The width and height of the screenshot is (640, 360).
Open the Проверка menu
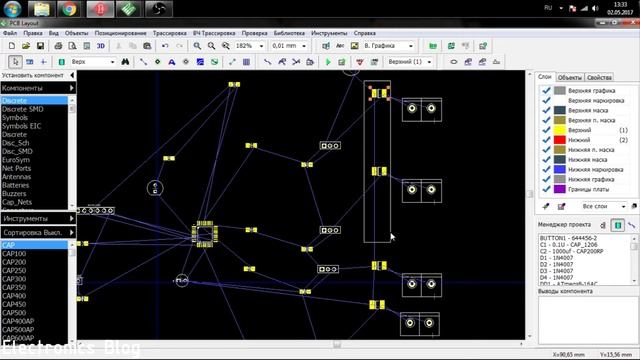click(x=254, y=33)
